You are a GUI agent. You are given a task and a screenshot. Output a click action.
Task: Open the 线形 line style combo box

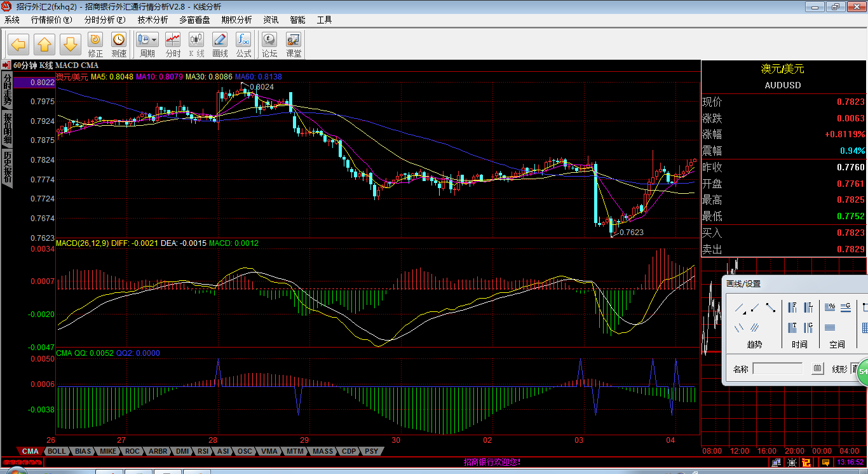coord(855,369)
